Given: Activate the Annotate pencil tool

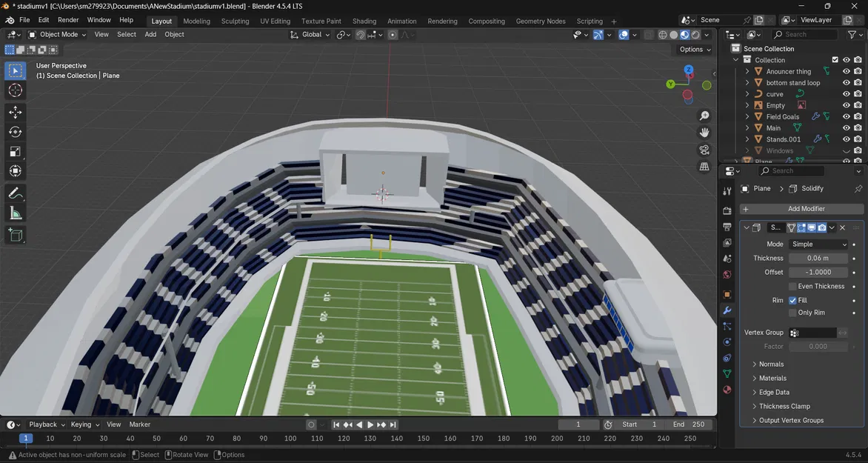Looking at the screenshot, I should pos(16,193).
